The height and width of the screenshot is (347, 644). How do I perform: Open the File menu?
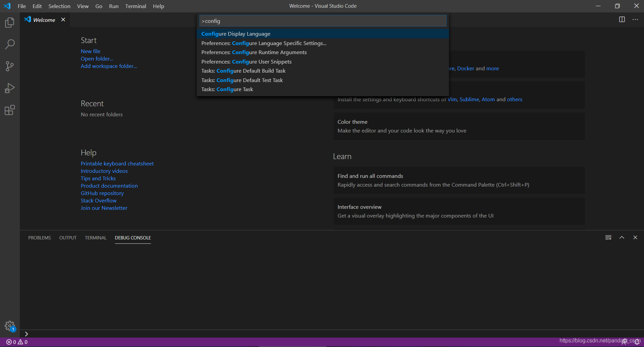pos(22,6)
